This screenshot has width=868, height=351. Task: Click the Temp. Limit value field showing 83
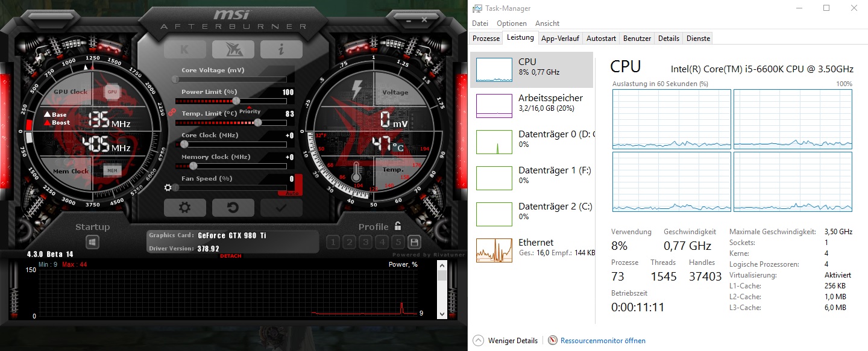[289, 114]
